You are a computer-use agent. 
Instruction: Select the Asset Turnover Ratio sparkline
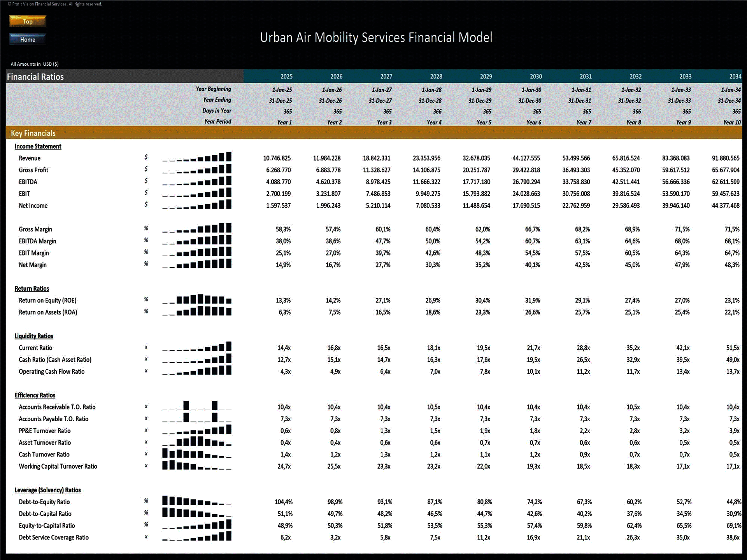[x=197, y=441]
